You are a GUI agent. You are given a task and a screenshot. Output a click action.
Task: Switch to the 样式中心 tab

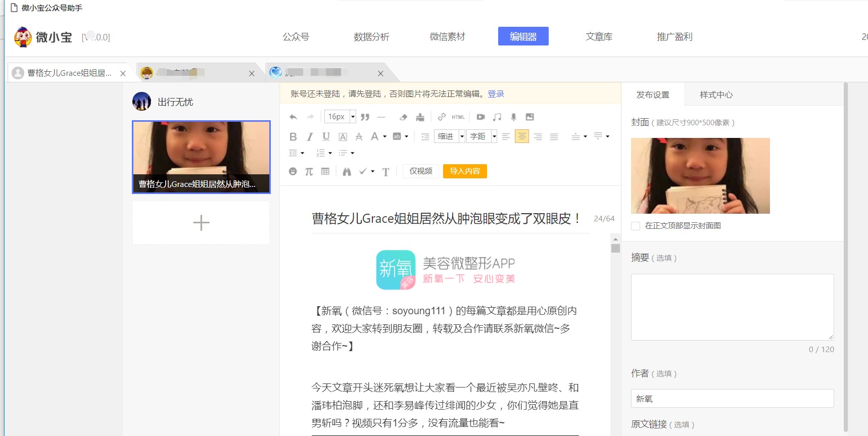point(716,95)
